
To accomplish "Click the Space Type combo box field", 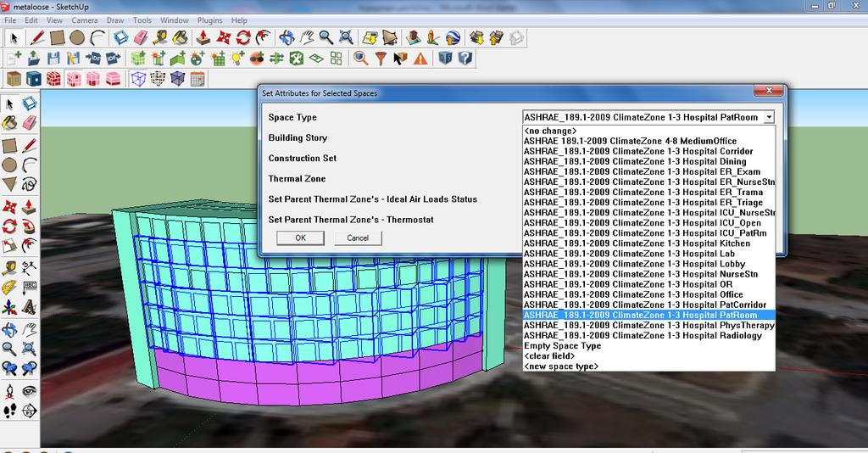I will (x=648, y=117).
